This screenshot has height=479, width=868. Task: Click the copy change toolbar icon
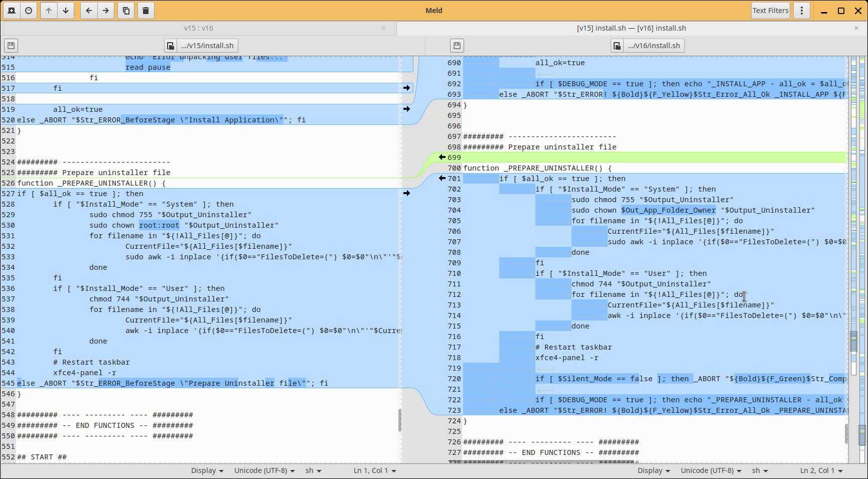pos(126,11)
